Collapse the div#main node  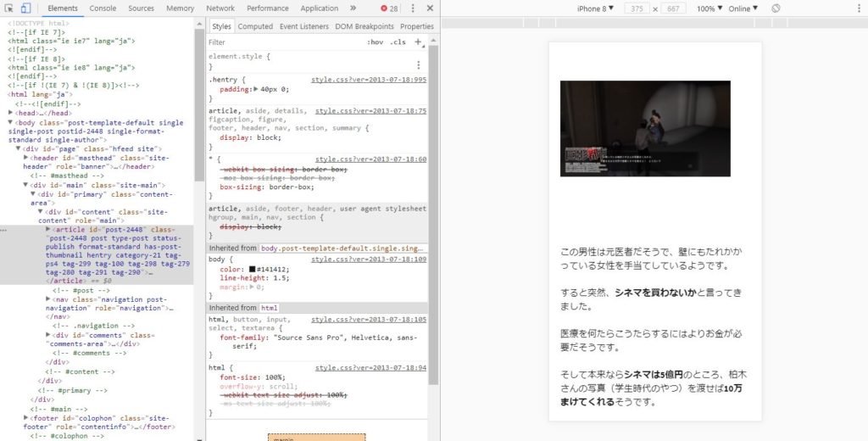[x=26, y=185]
